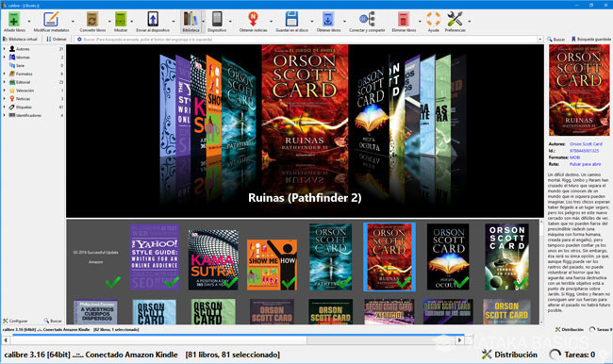
Task: Click the Eliminar libros trash icon
Action: 404,19
